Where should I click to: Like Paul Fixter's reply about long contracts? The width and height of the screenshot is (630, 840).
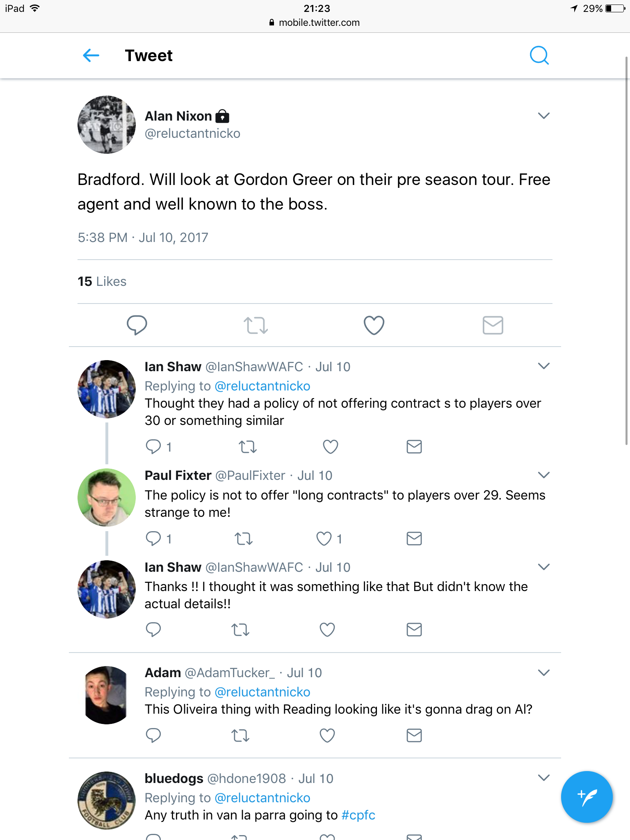click(324, 539)
